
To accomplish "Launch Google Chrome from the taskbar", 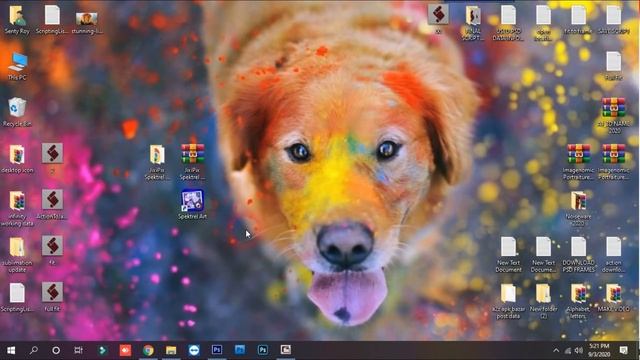I will (149, 350).
